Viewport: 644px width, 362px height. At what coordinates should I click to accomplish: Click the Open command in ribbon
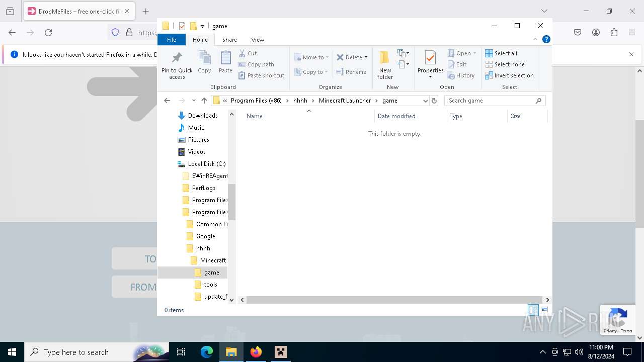point(461,53)
